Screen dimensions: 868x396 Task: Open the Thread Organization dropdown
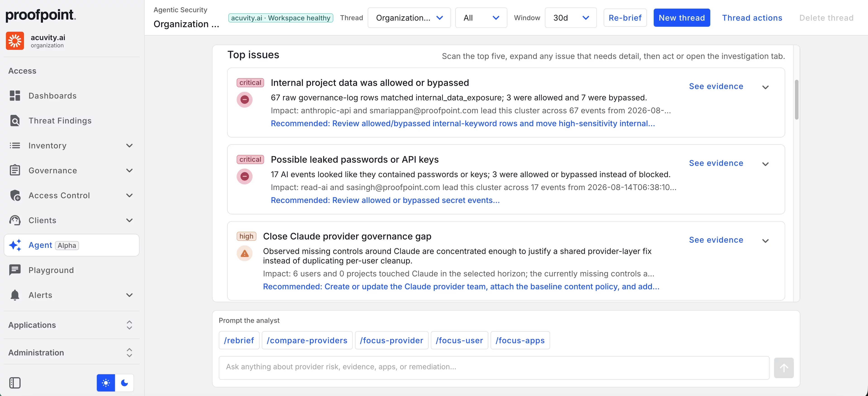pyautogui.click(x=409, y=18)
